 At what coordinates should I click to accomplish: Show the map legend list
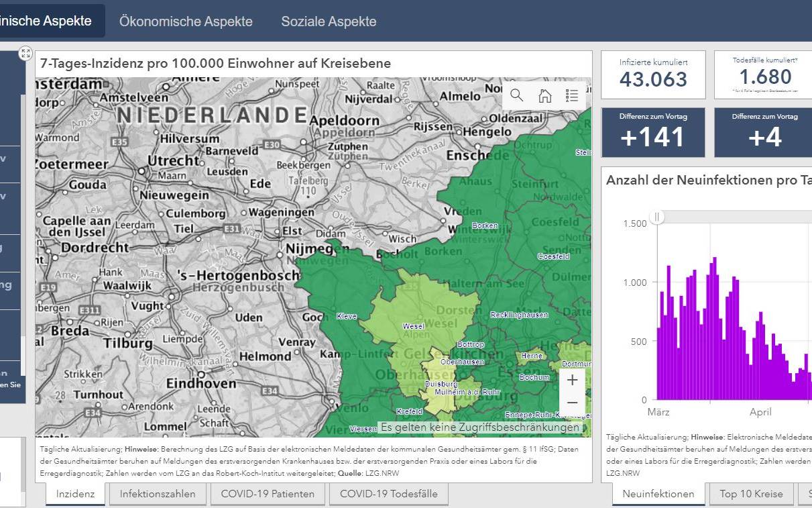[572, 95]
